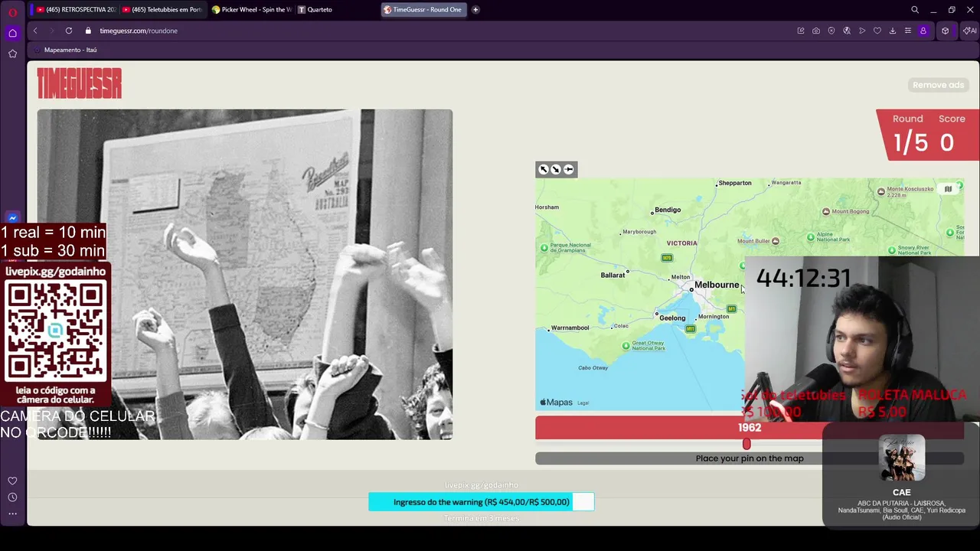Click Ballarat label on the map
Image resolution: width=980 pixels, height=551 pixels.
point(612,275)
